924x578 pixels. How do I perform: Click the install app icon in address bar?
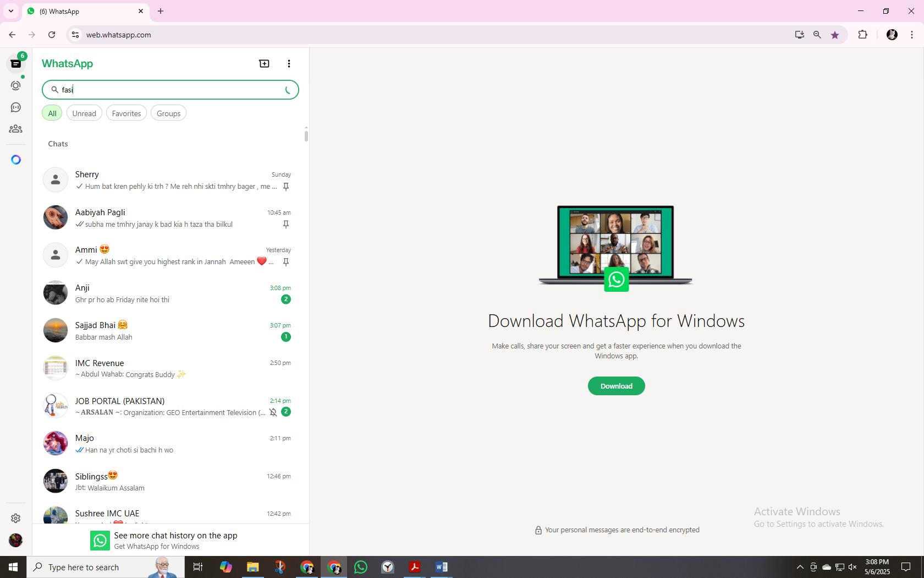pyautogui.click(x=799, y=35)
